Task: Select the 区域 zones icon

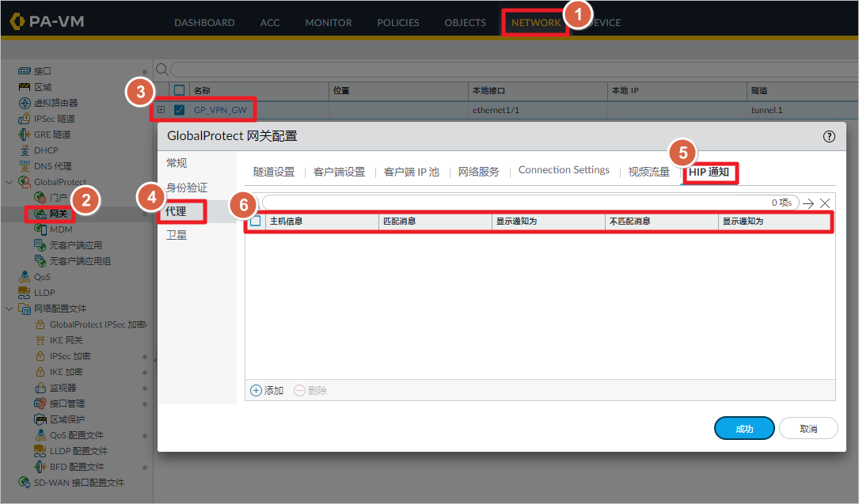Action: click(24, 87)
